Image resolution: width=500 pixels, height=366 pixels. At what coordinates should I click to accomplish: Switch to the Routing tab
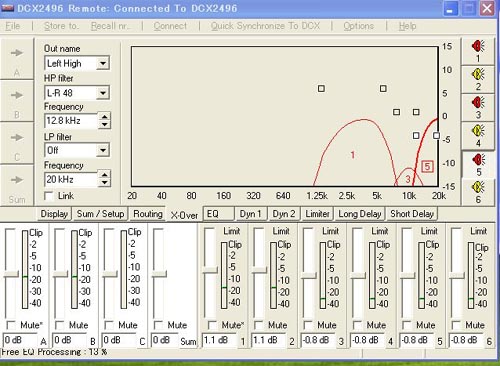[x=148, y=214]
